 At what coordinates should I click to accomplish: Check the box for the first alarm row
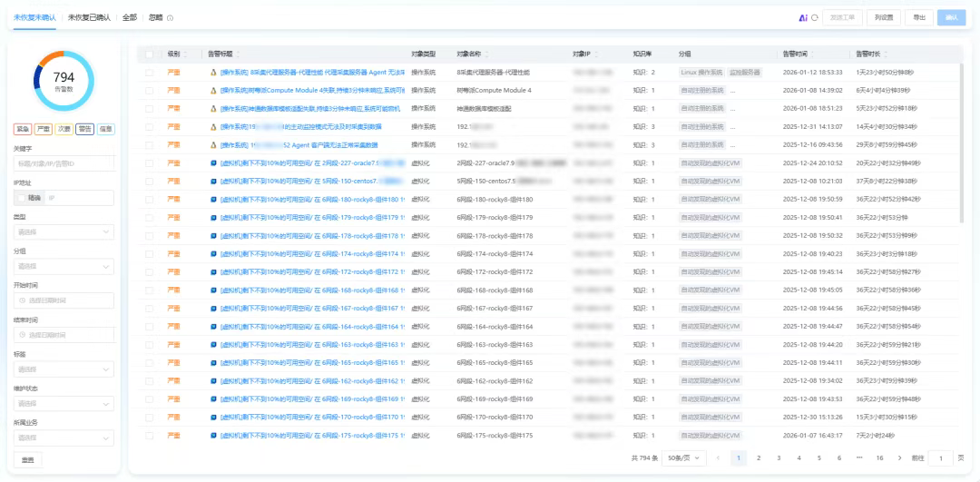(150, 72)
